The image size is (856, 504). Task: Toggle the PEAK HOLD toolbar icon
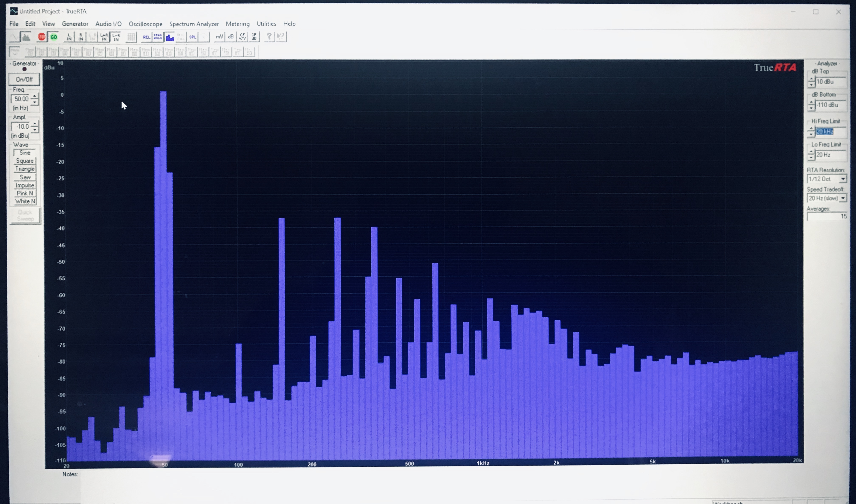pyautogui.click(x=158, y=37)
